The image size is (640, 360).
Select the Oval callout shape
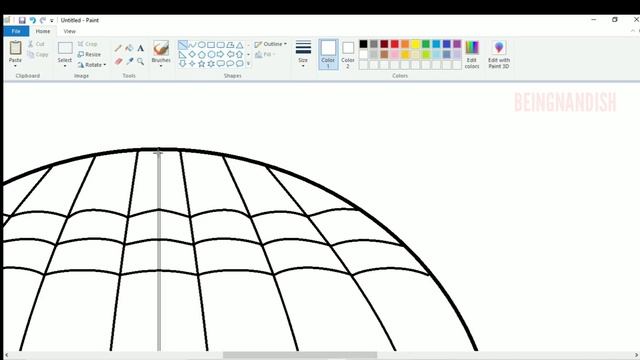click(x=230, y=64)
